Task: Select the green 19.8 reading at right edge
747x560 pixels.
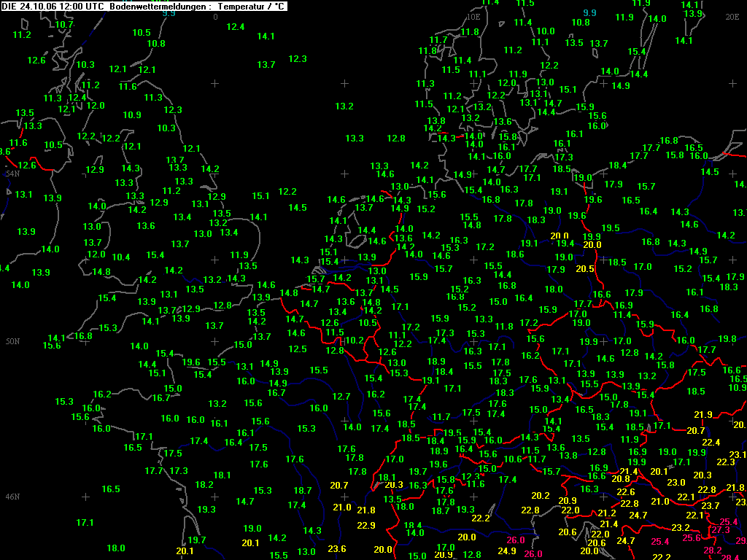Action: [x=727, y=338]
